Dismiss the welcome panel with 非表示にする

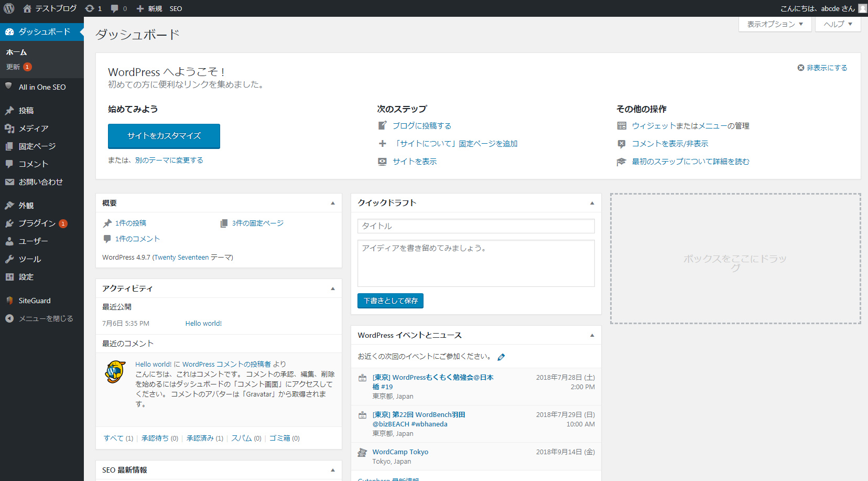point(822,68)
